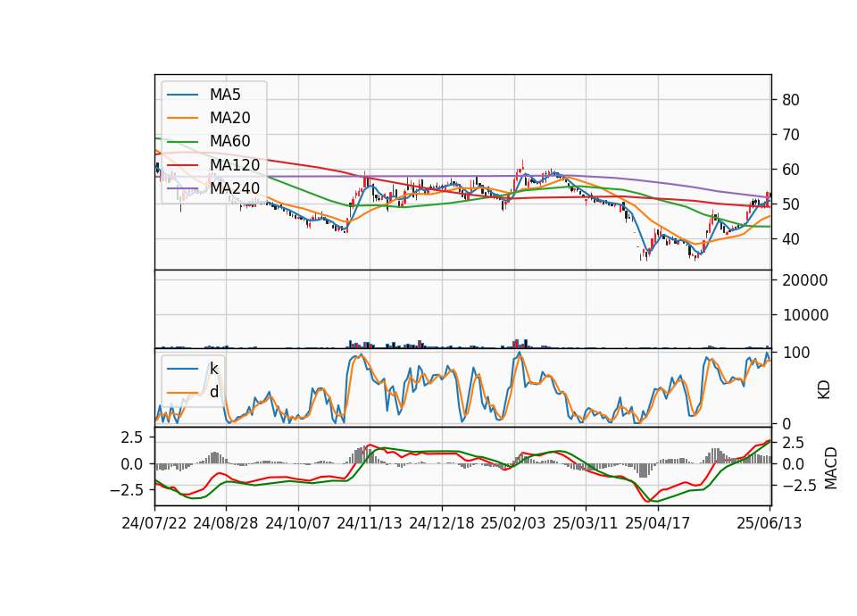The height and width of the screenshot is (616, 857).
Task: Click the 24/07/22 date label
Action: point(154,523)
